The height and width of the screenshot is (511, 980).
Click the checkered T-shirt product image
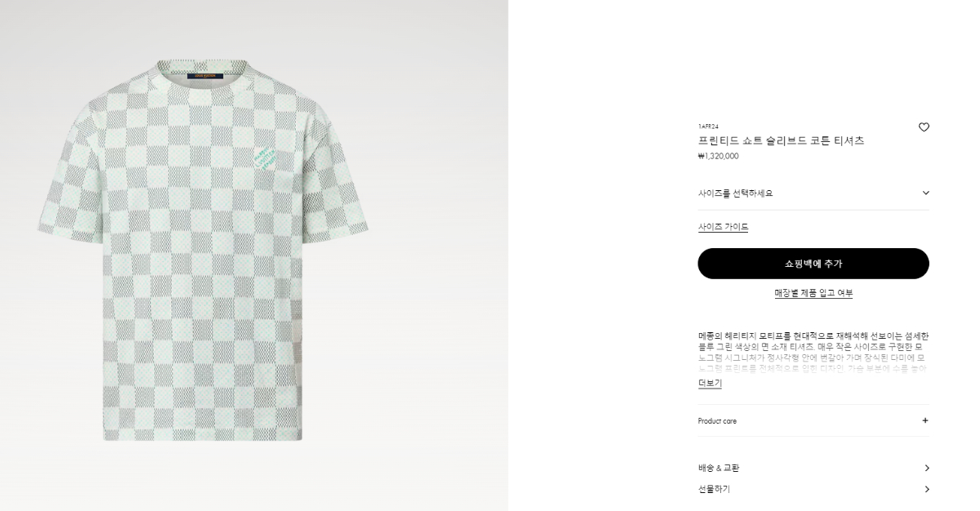(203, 250)
